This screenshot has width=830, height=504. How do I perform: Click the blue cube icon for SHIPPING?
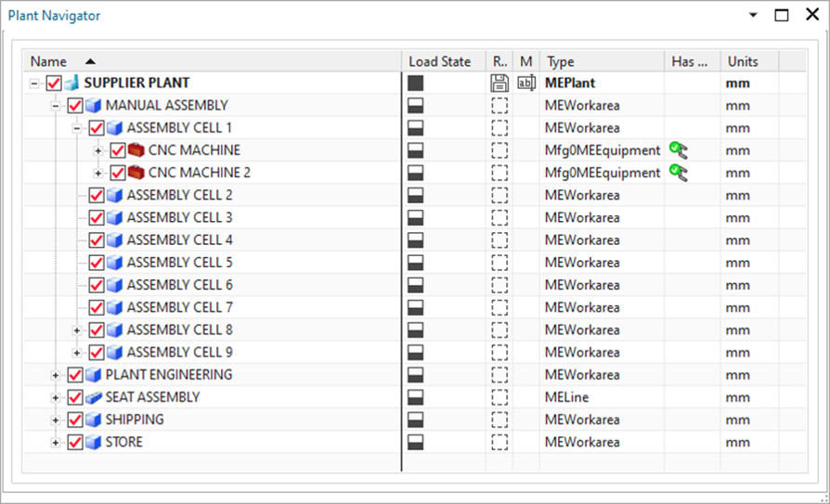[x=94, y=420]
